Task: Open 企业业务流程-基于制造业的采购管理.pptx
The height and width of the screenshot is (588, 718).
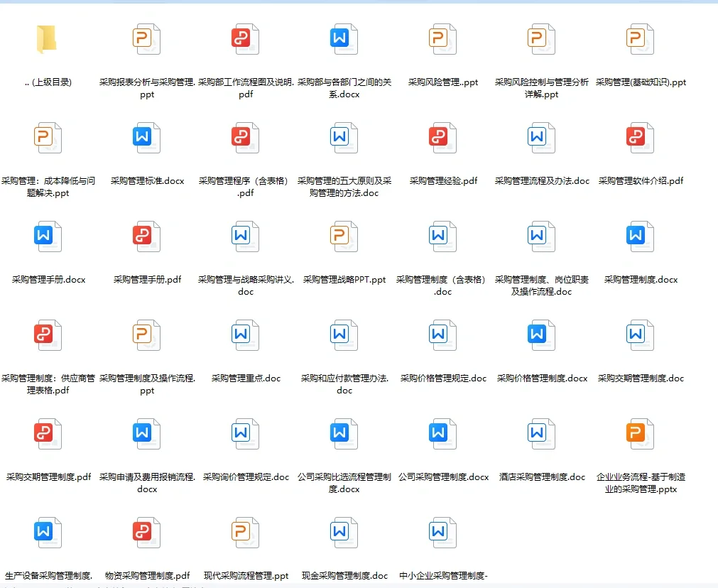Action: [640, 434]
